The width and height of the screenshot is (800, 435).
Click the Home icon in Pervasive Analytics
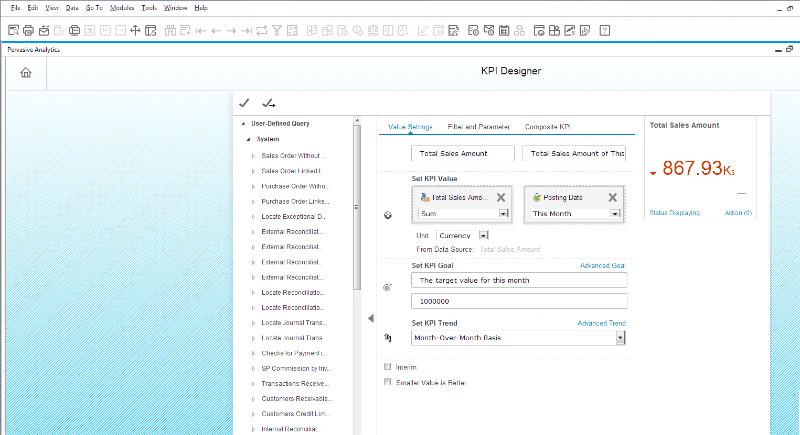26,72
